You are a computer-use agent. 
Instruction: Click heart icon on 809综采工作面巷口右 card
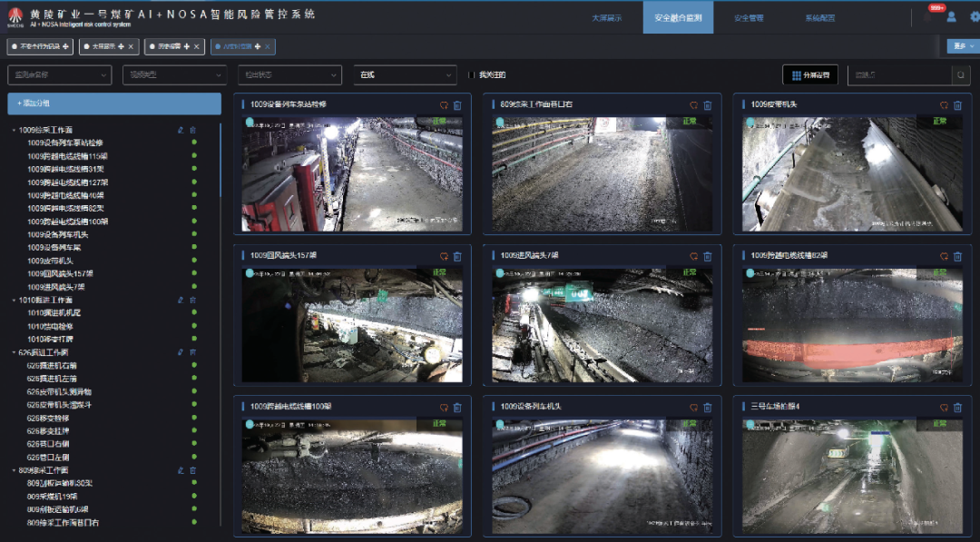(x=694, y=105)
